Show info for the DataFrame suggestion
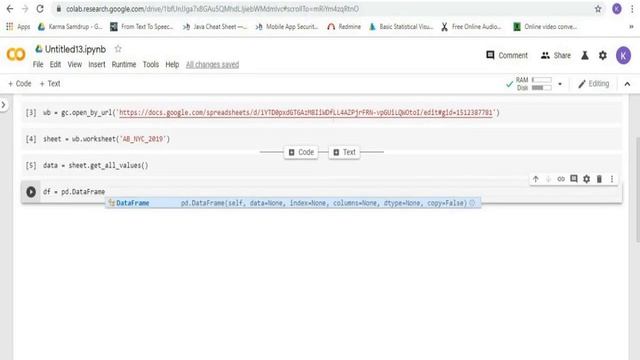The width and height of the screenshot is (640, 360). tap(472, 203)
